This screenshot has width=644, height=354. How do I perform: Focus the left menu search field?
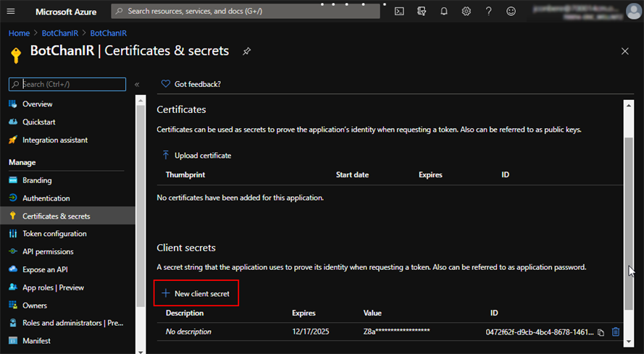click(67, 84)
